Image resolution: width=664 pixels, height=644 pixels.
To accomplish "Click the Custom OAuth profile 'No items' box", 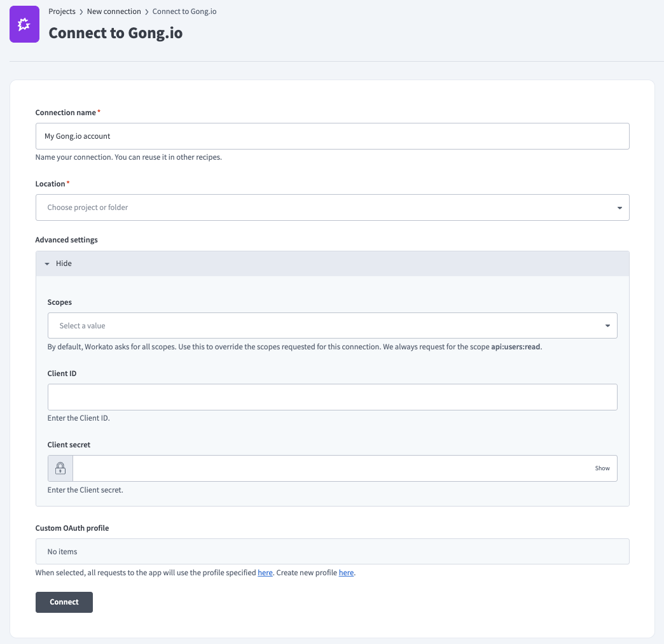I will pos(332,552).
